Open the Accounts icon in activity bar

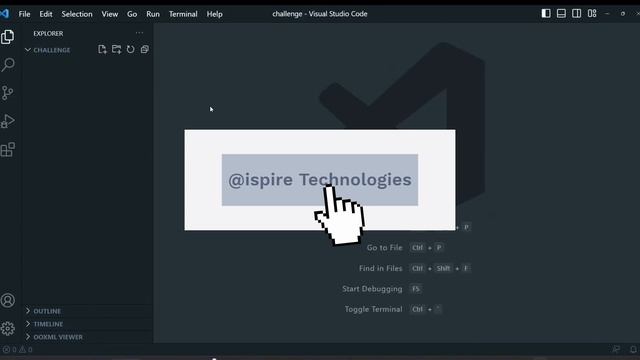(8, 300)
